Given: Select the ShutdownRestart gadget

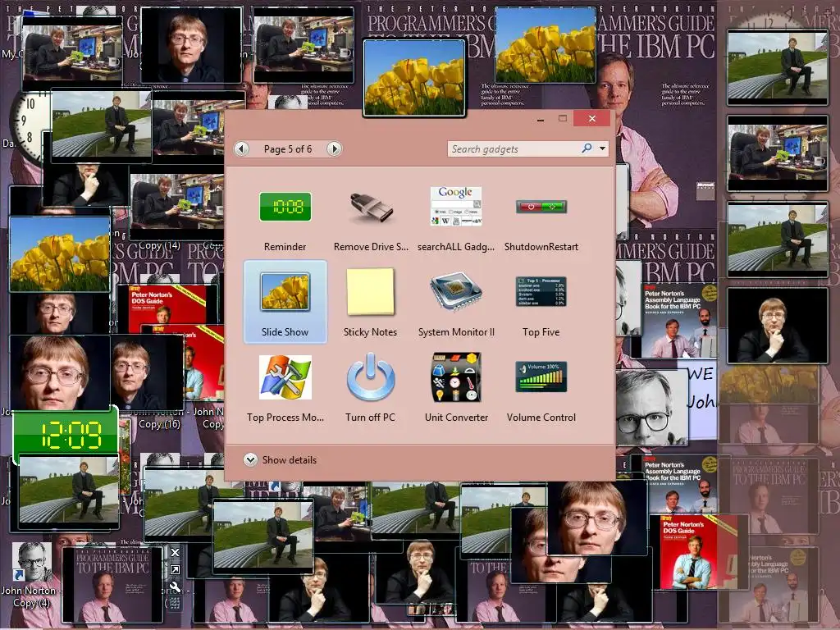Looking at the screenshot, I should (x=541, y=218).
